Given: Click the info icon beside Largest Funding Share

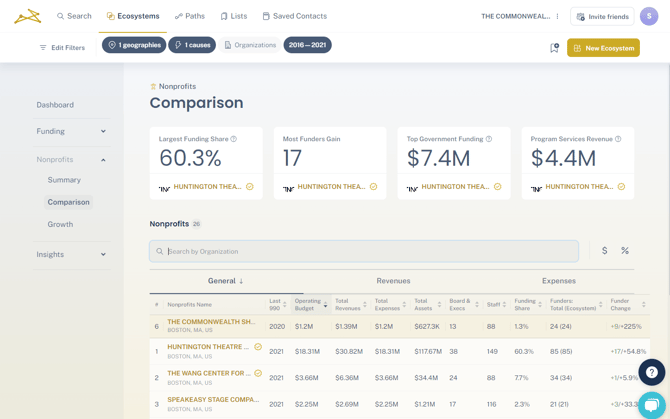Looking at the screenshot, I should (234, 139).
